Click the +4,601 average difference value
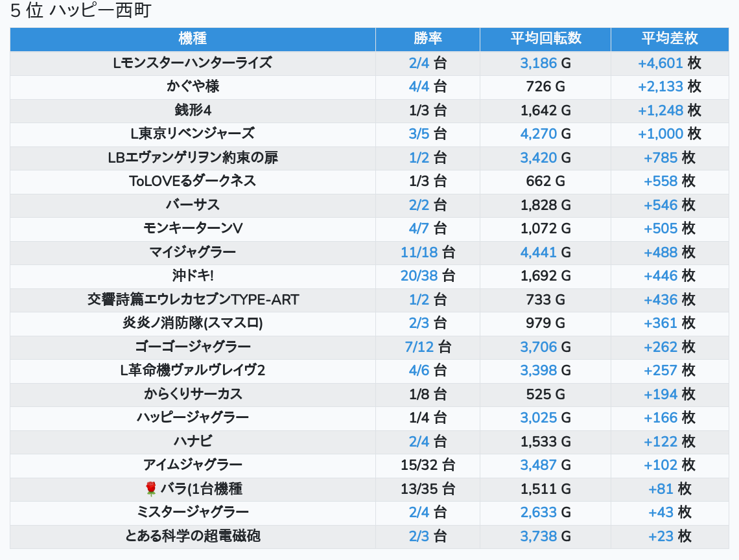 tap(661, 63)
